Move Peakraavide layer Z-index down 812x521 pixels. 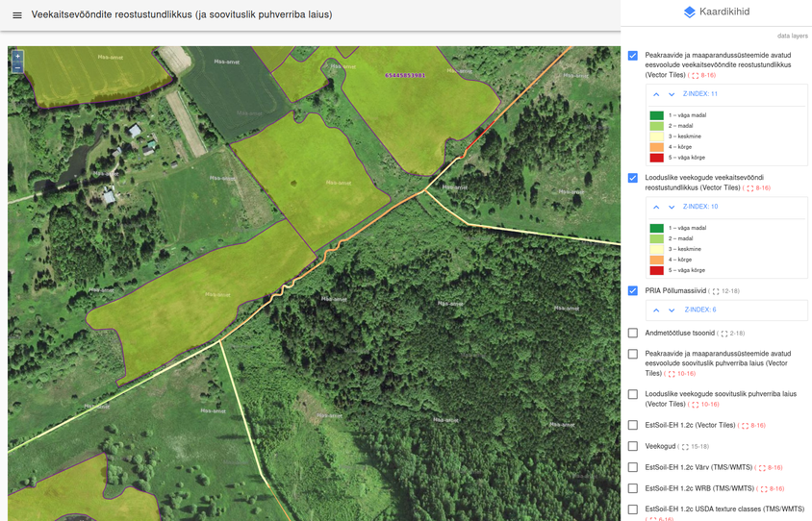coord(672,94)
